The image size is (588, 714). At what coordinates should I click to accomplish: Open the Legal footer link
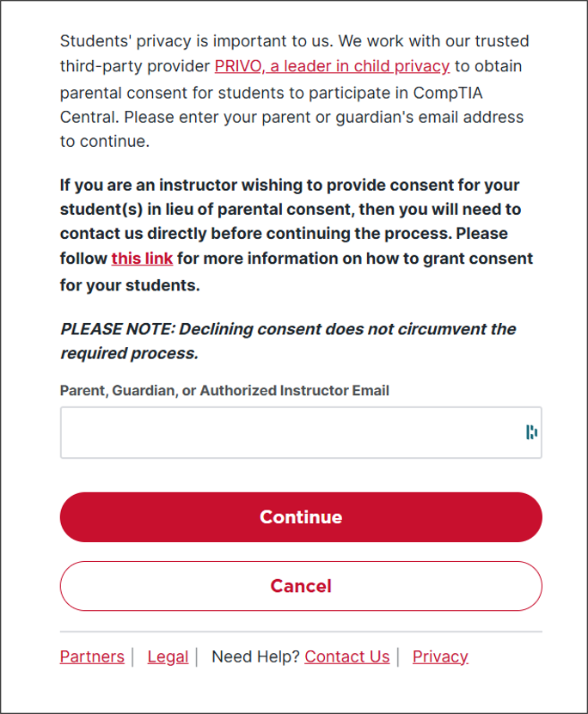pos(168,656)
